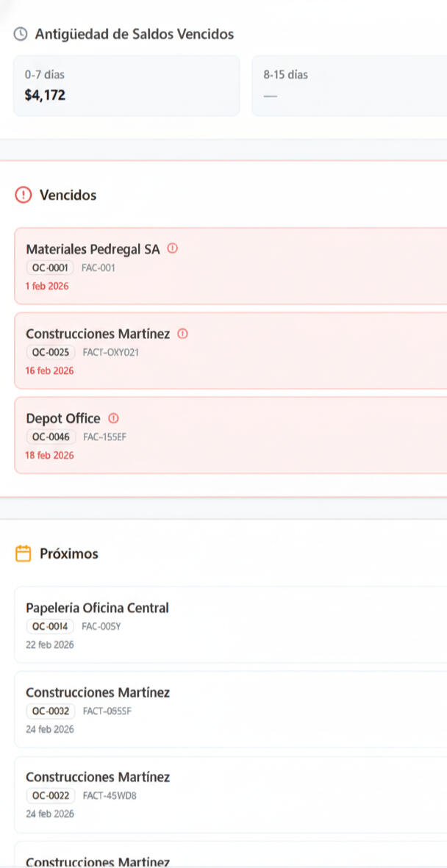Click the clock icon beside Antigüedad de Saldos
The height and width of the screenshot is (868, 447).
pyautogui.click(x=21, y=34)
